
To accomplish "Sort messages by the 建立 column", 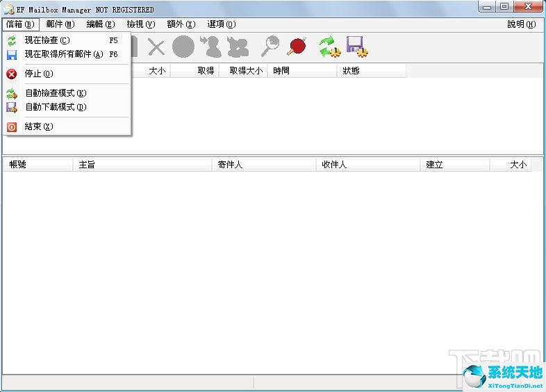I will [455, 165].
